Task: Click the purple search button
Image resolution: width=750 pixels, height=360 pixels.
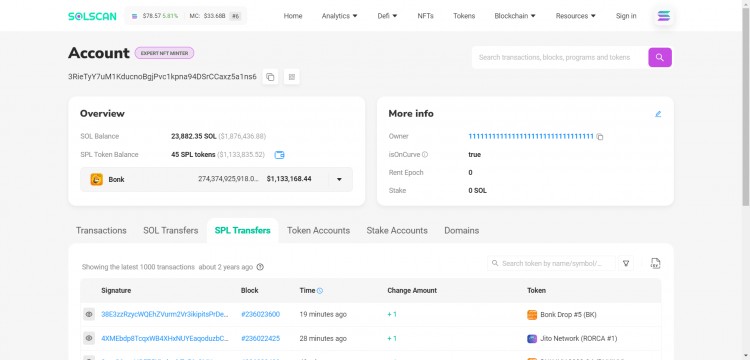Action: [x=660, y=57]
